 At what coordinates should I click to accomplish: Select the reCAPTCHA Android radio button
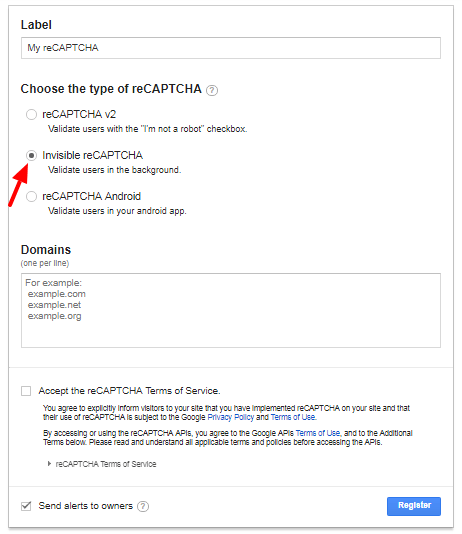(31, 197)
